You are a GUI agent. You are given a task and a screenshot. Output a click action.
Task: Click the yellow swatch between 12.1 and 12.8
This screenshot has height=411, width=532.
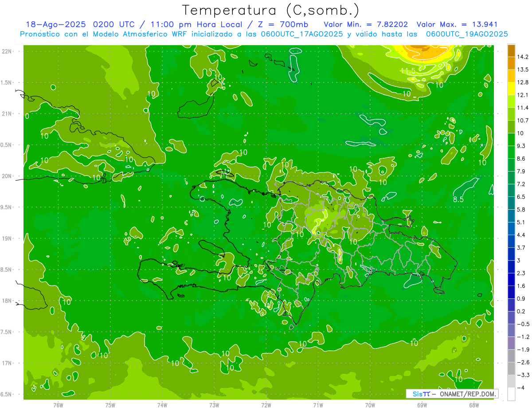click(x=511, y=89)
